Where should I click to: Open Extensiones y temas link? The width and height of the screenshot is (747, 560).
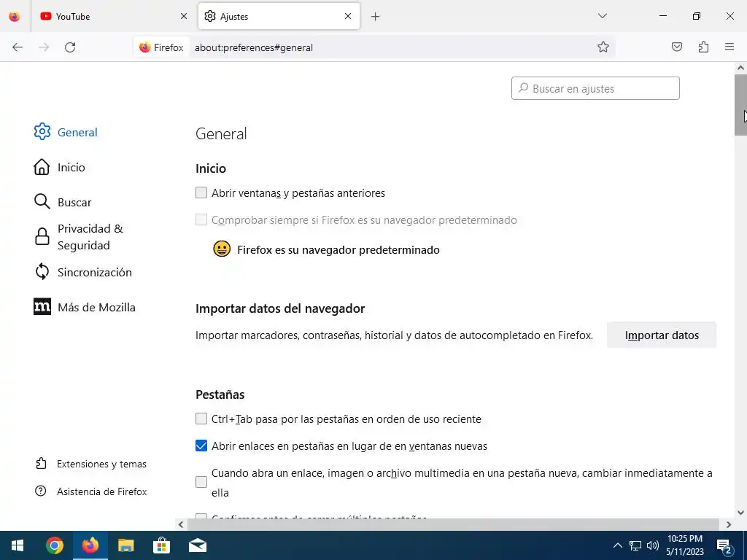click(x=91, y=464)
